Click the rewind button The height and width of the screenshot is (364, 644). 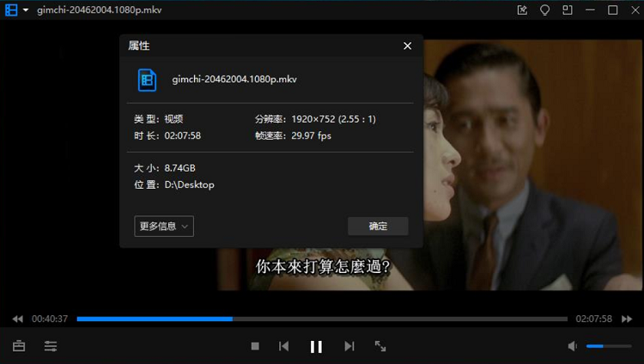17,319
